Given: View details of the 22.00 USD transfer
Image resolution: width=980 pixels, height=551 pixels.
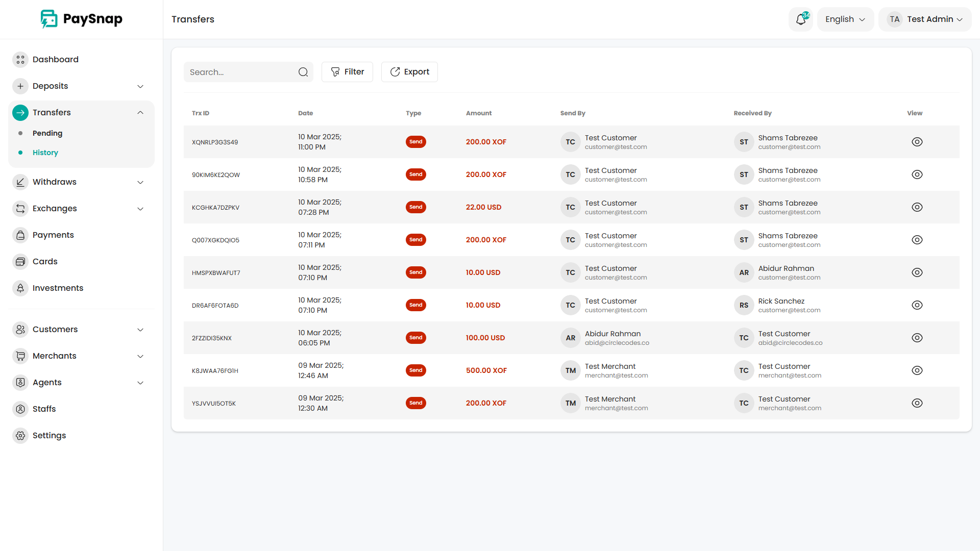Looking at the screenshot, I should 917,207.
